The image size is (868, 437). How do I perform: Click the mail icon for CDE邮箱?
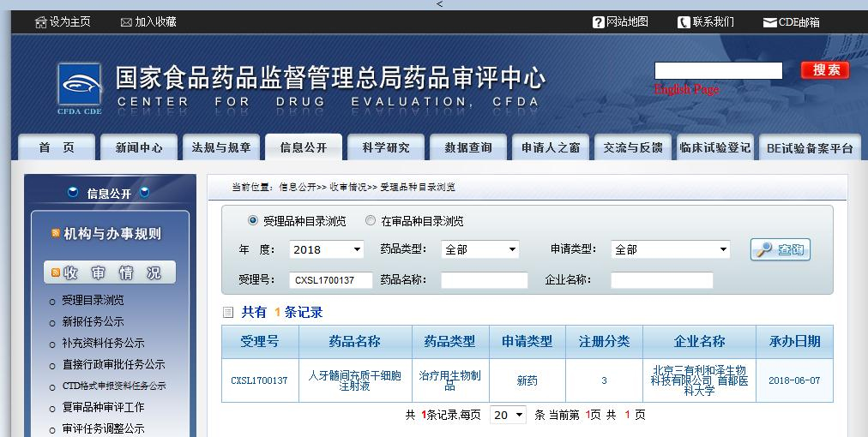coord(769,22)
